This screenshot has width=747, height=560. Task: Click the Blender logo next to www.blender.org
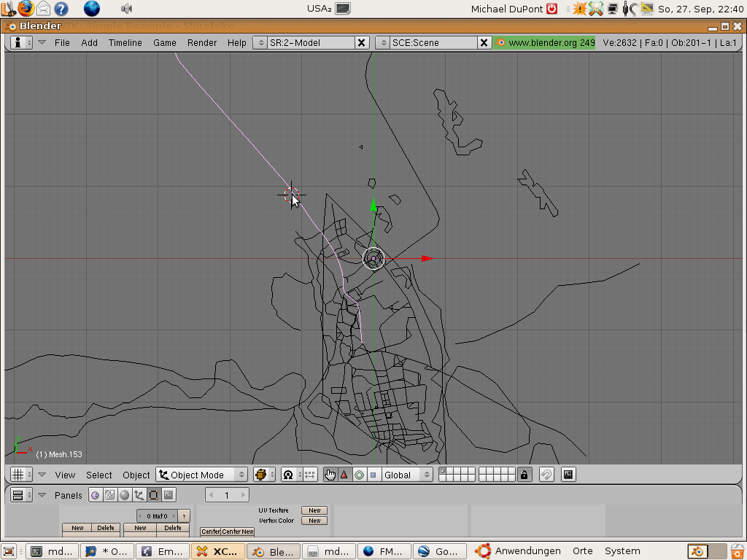click(x=500, y=43)
